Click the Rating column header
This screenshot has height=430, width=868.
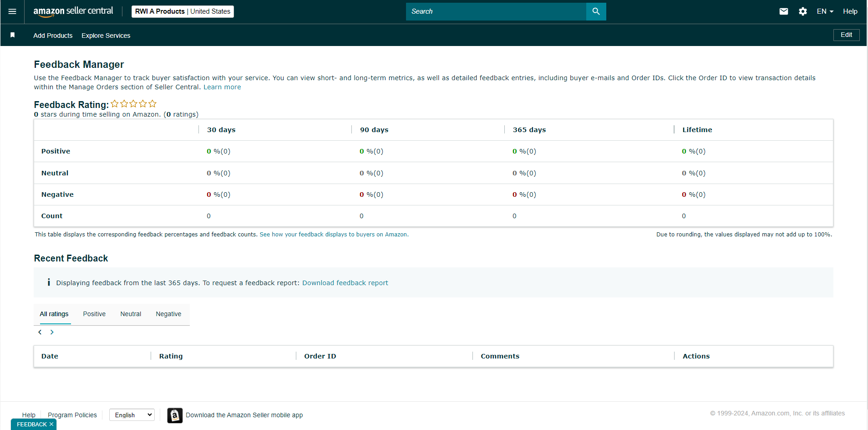coord(171,356)
